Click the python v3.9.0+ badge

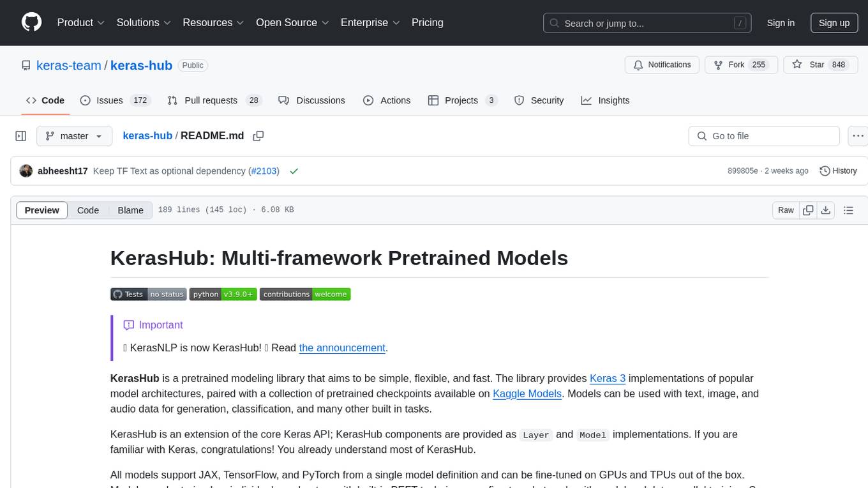223,294
